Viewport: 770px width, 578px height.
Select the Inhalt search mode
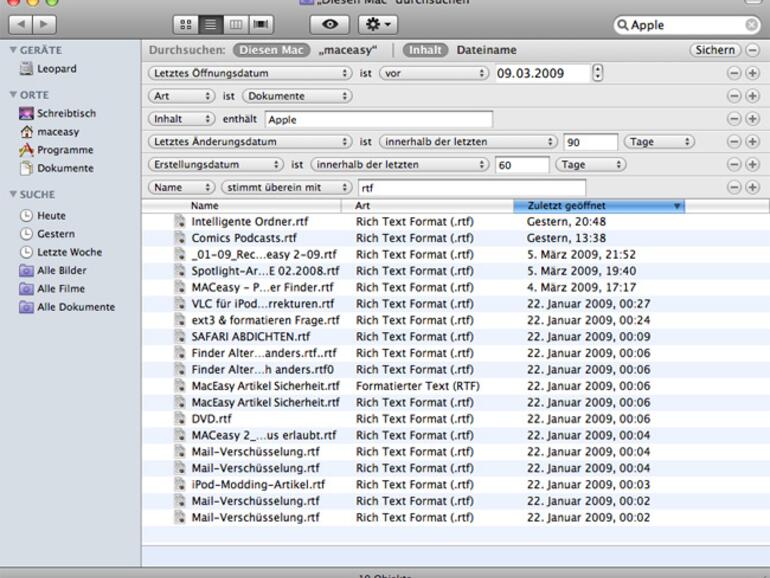pos(425,50)
